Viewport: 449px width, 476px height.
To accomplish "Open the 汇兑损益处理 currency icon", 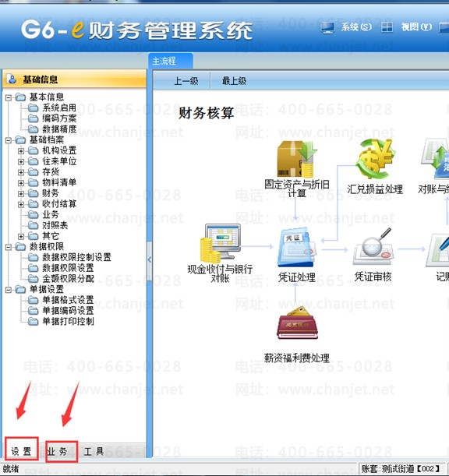I will (376, 158).
